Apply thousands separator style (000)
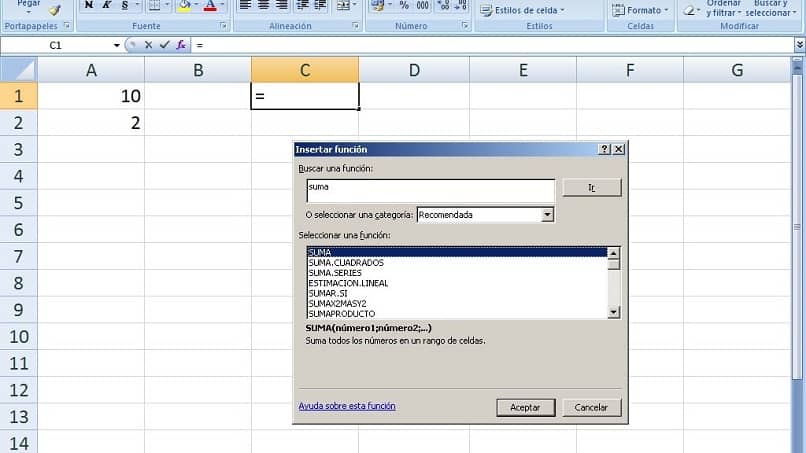 point(423,5)
